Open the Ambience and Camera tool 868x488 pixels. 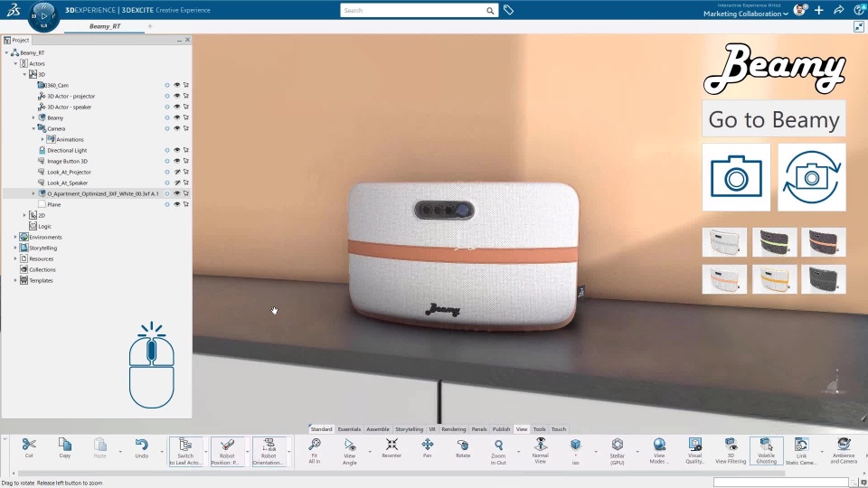(x=843, y=448)
